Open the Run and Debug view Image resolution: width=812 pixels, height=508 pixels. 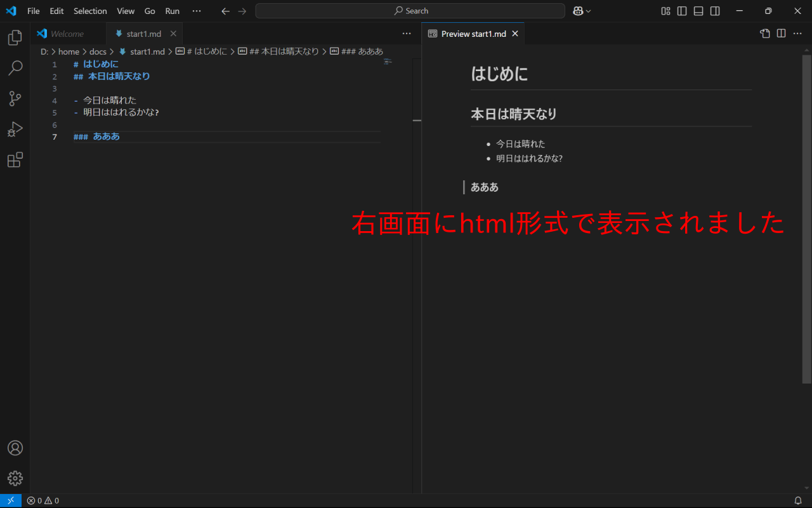[x=15, y=130]
